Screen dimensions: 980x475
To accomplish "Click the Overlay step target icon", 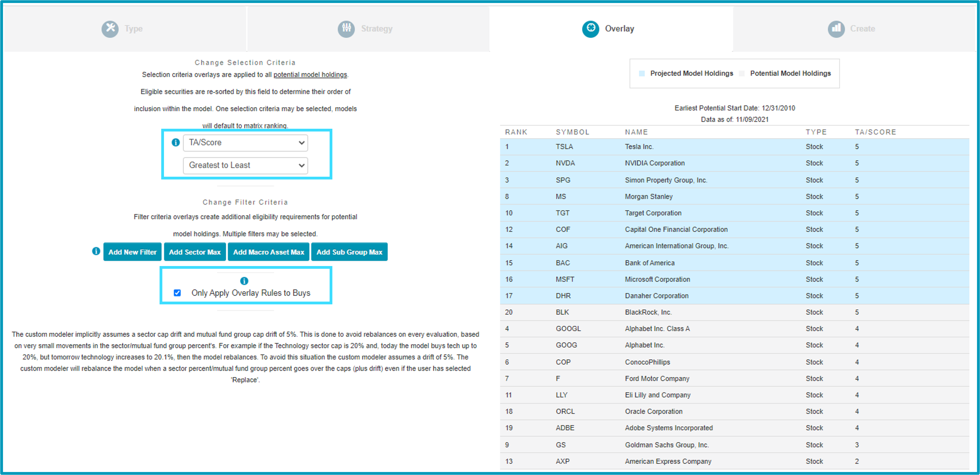I will click(x=590, y=29).
